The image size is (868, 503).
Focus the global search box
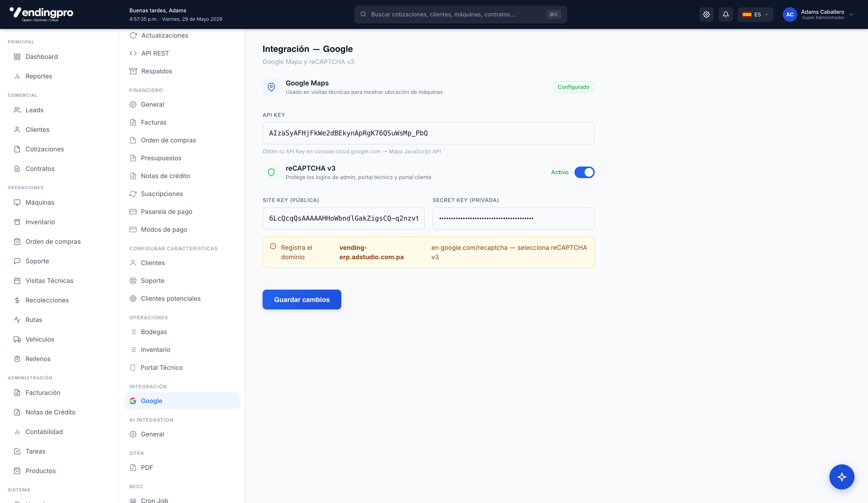point(461,14)
